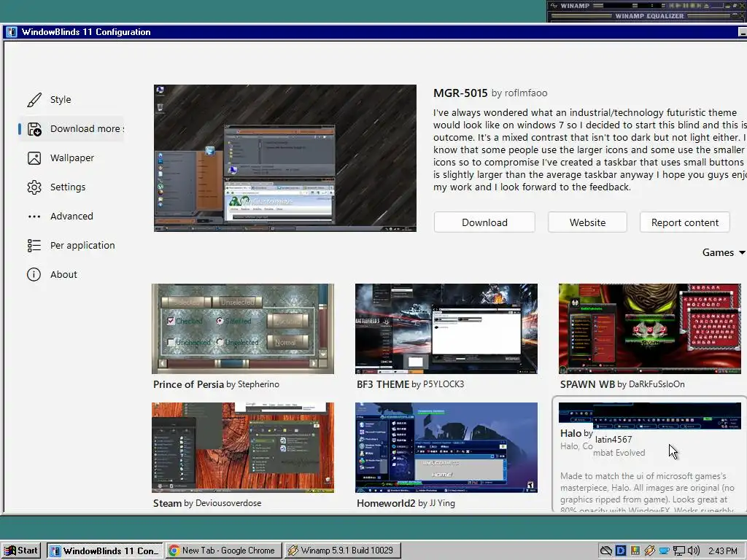Click the Winamp logo in Winamp title bar

click(554, 6)
